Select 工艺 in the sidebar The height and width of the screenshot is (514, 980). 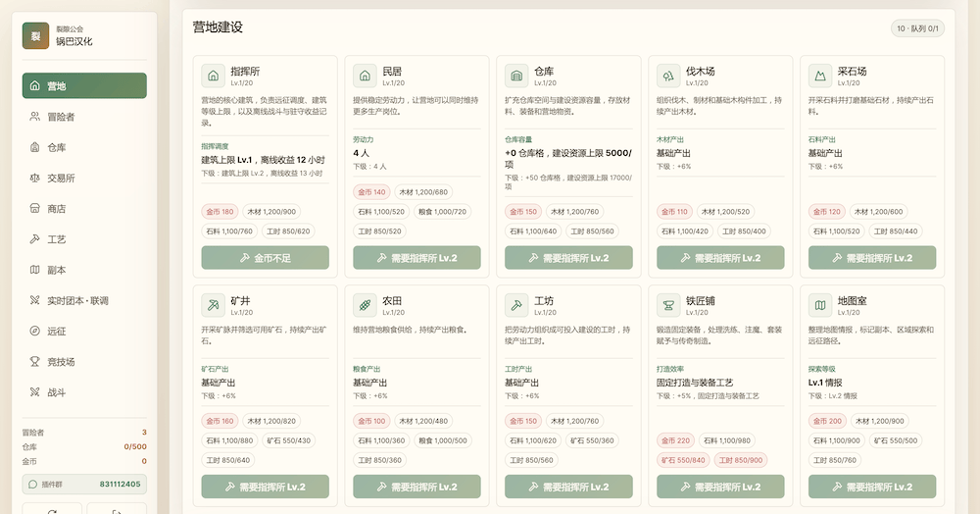pyautogui.click(x=84, y=239)
